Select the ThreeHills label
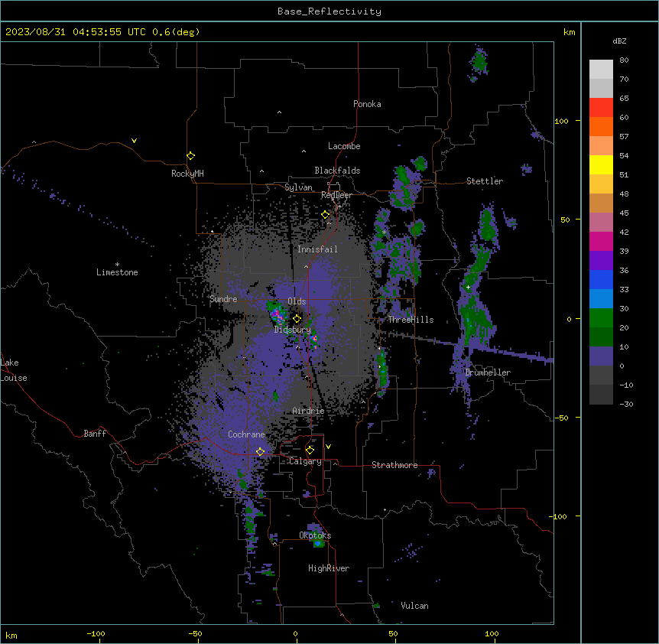Viewport: 659px width, 644px height. [411, 320]
